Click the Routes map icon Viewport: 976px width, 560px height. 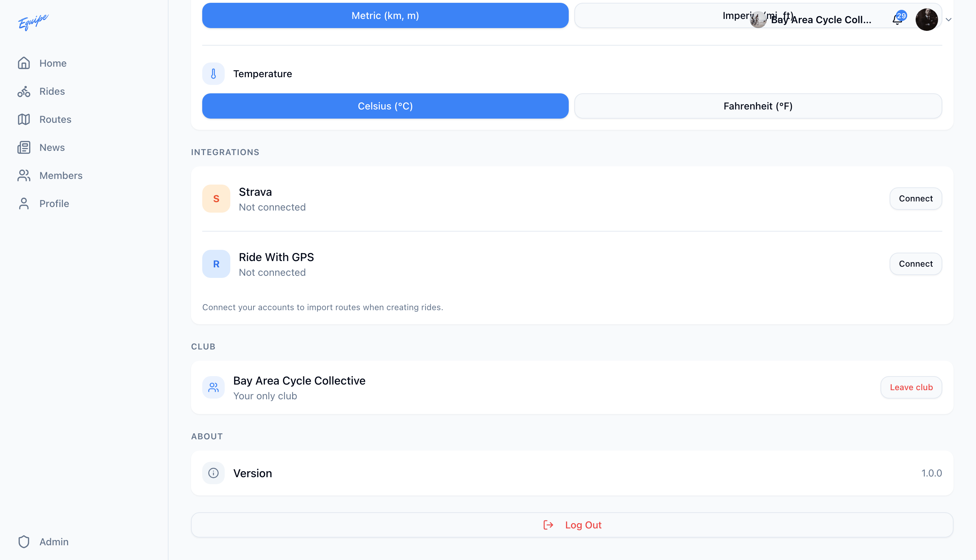coord(24,119)
